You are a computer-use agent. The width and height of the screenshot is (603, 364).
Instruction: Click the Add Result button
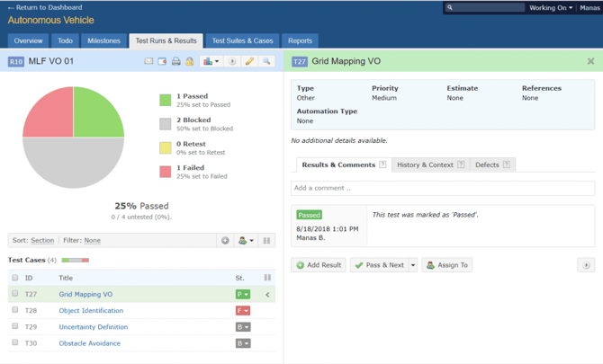[x=319, y=265]
